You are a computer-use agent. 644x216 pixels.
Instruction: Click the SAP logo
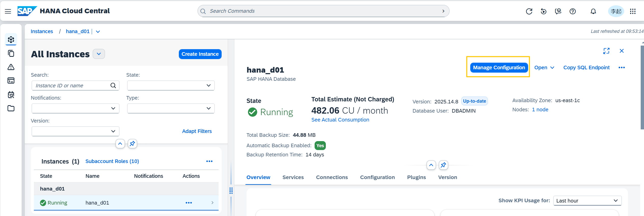(27, 11)
